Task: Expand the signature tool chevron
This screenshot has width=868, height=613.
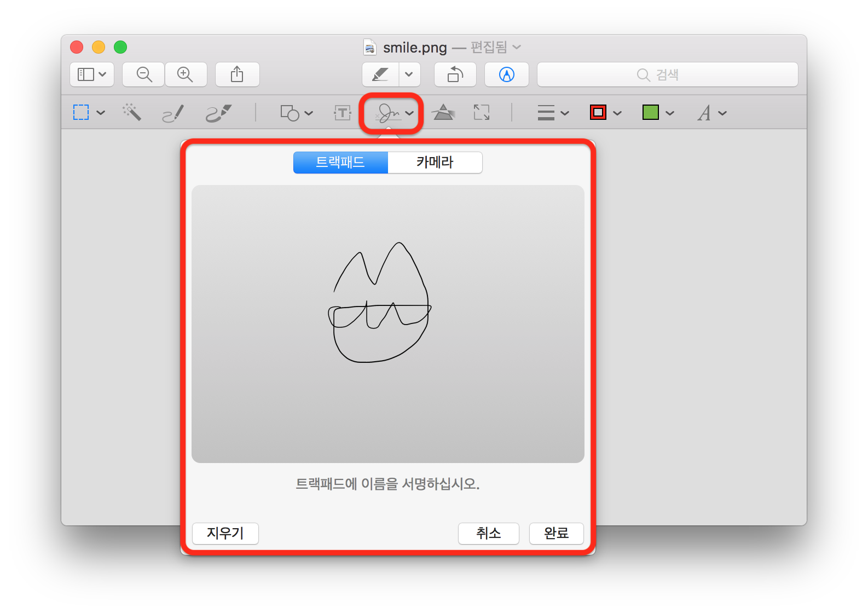Action: 410,113
